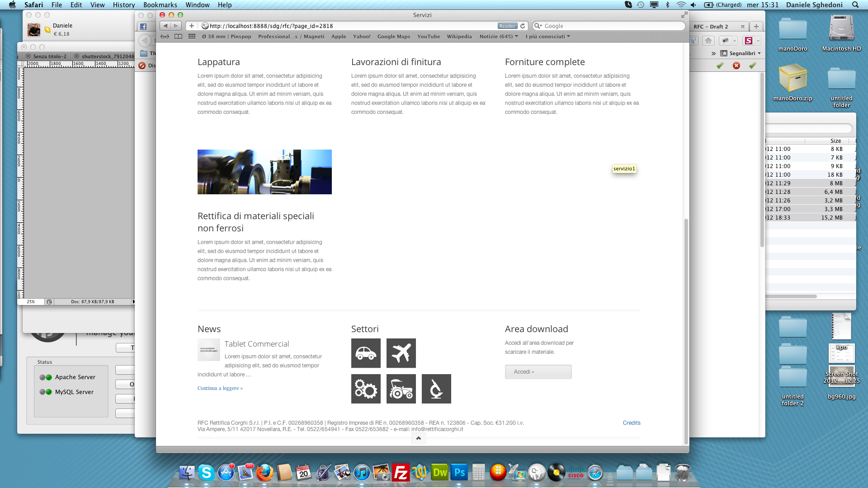Open Finder from the Dock
The width and height of the screenshot is (868, 488).
coord(187,473)
